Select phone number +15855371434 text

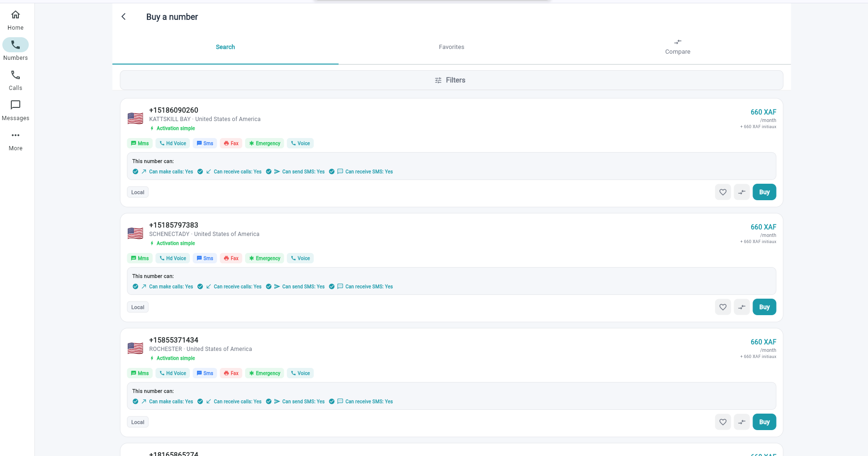click(x=173, y=340)
